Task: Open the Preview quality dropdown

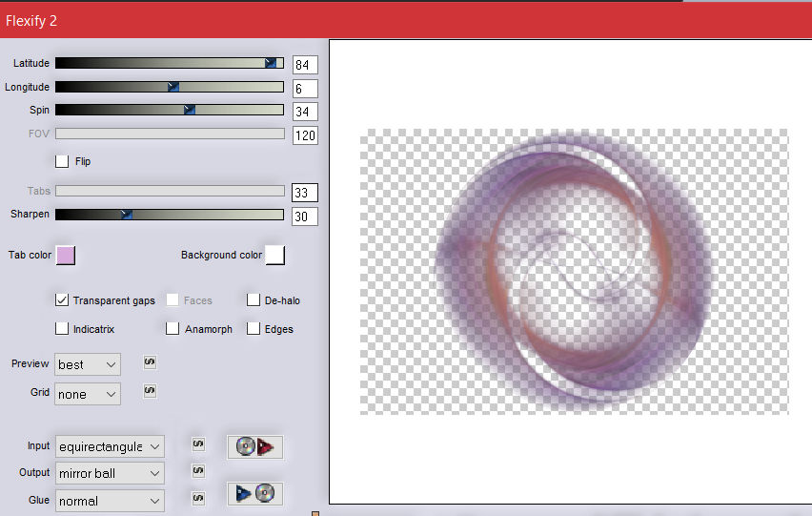Action: 88,364
